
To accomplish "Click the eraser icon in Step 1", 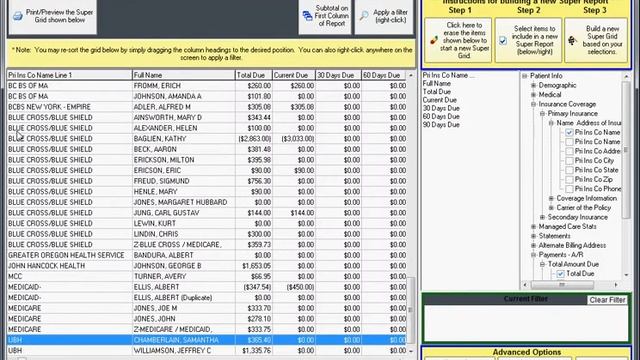I will [x=434, y=40].
